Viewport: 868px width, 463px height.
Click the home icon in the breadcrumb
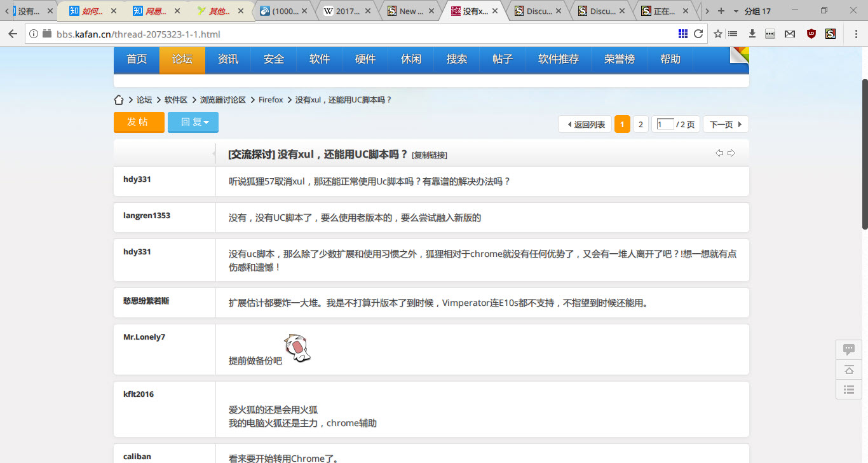[119, 99]
